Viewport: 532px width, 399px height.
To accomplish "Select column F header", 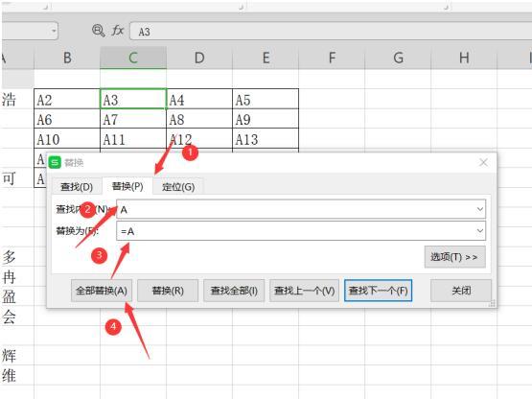I will tap(332, 58).
